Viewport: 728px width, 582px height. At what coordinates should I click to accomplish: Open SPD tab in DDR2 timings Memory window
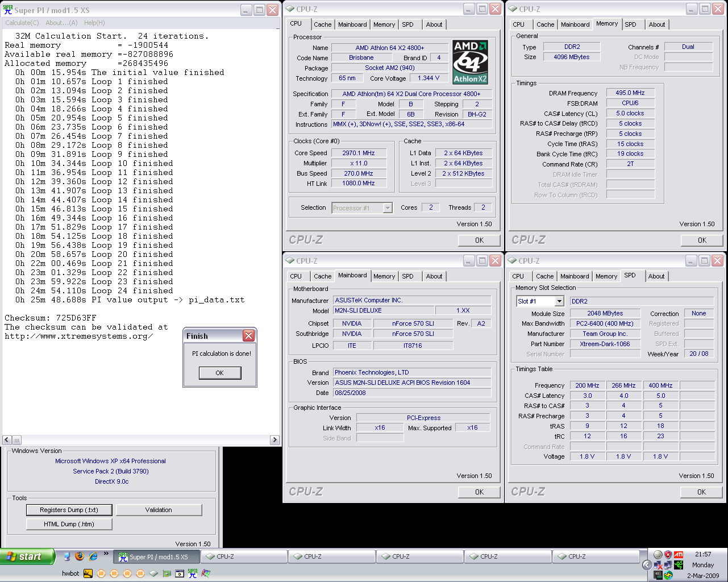[x=630, y=24]
